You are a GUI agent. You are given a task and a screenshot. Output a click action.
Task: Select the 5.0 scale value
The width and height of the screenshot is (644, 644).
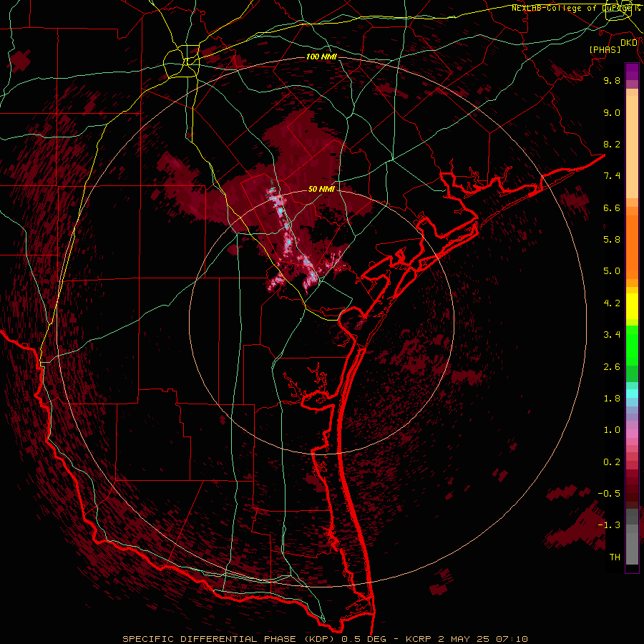(x=612, y=271)
